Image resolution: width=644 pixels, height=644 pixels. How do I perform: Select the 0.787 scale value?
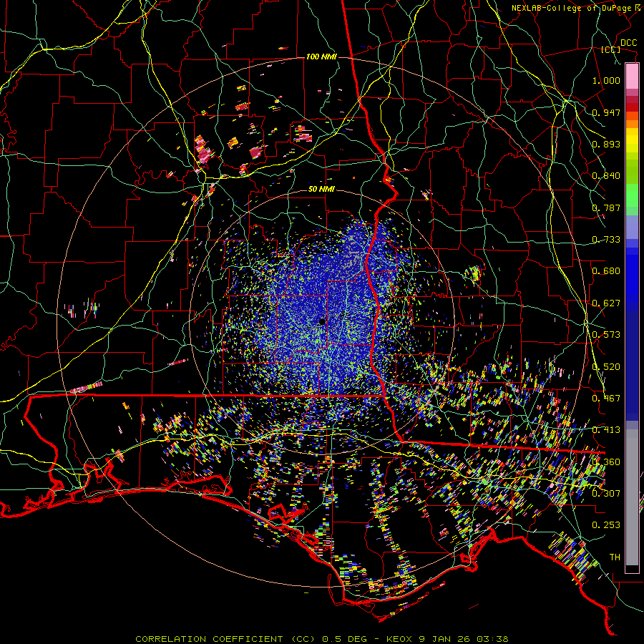[x=606, y=208]
